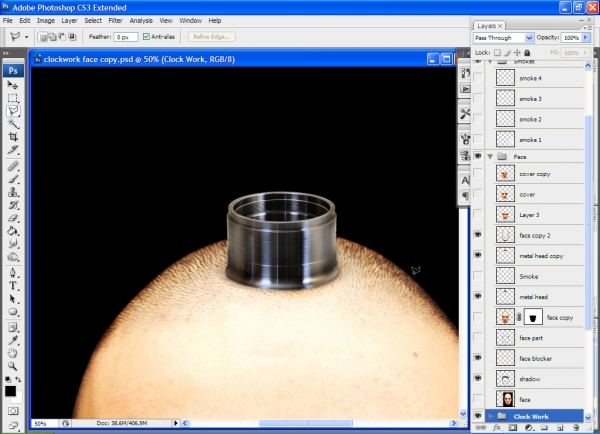This screenshot has width=600, height=434.
Task: Select the Brush tool
Action: point(13,179)
